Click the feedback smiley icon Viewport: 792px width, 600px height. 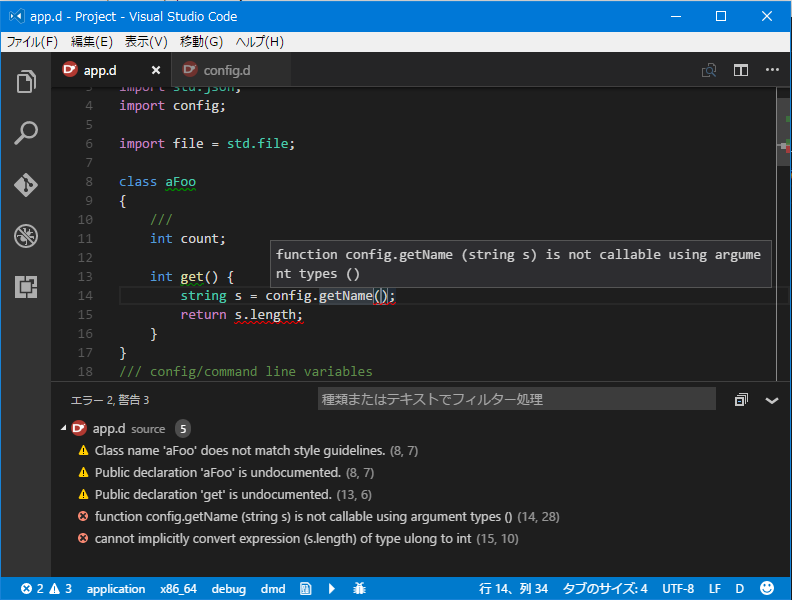pyautogui.click(x=767, y=588)
